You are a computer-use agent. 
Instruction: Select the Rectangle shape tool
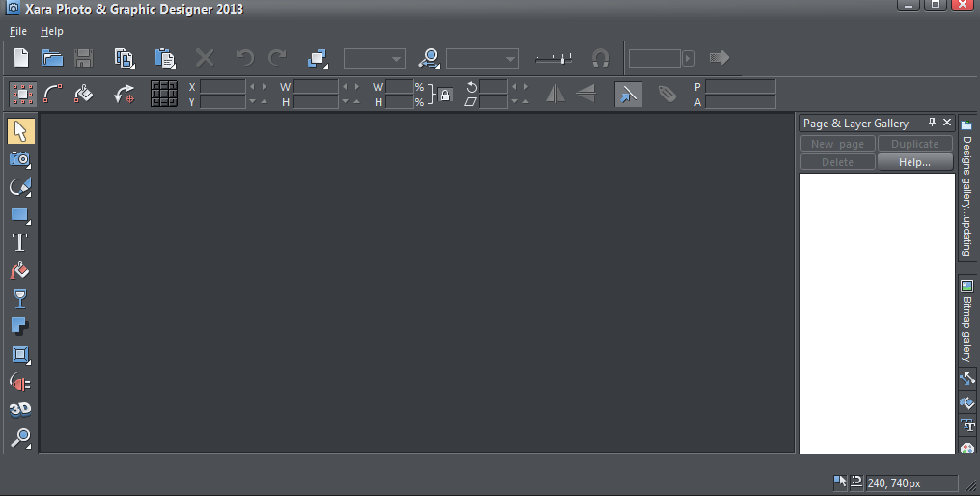[x=20, y=215]
